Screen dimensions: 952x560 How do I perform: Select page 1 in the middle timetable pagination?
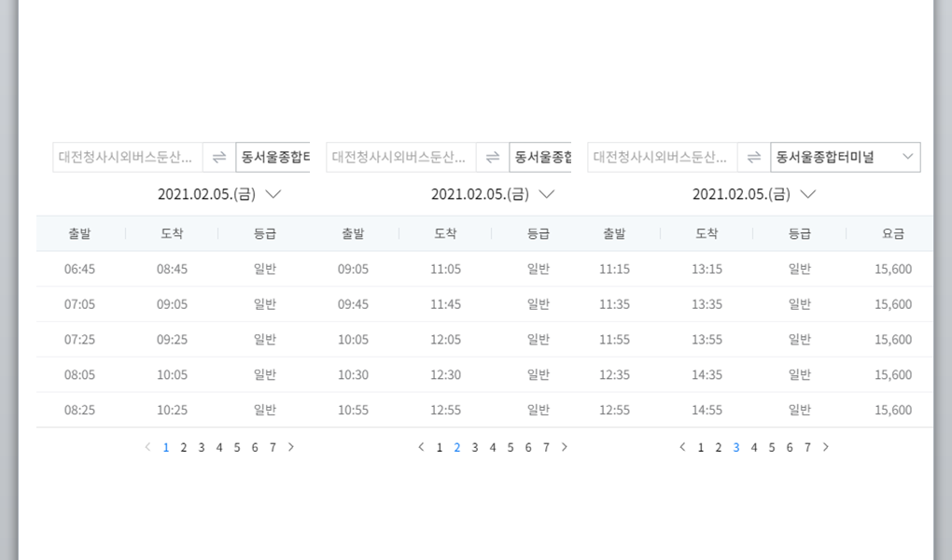click(439, 448)
